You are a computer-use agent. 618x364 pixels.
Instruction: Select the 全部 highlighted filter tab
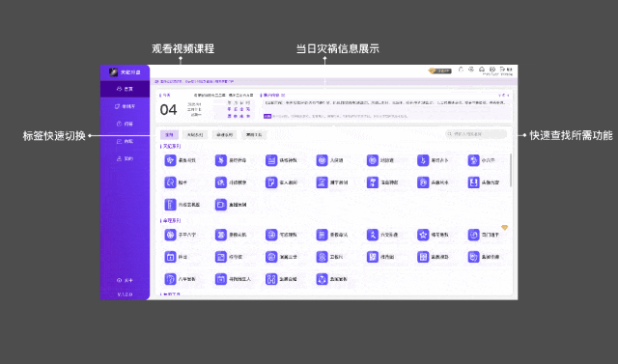coord(169,135)
